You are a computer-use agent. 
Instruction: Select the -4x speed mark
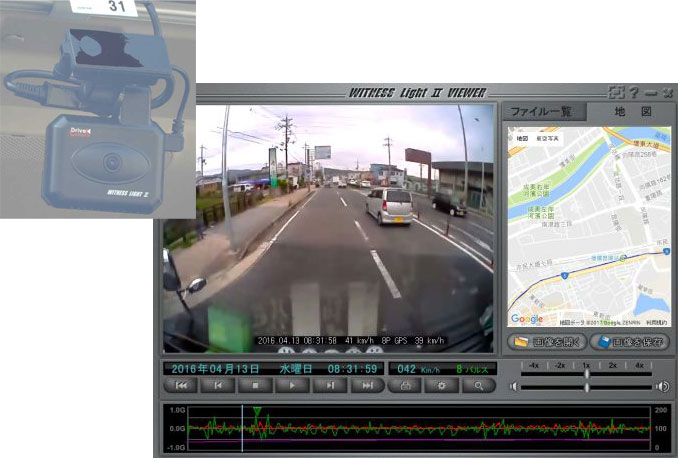pos(534,365)
